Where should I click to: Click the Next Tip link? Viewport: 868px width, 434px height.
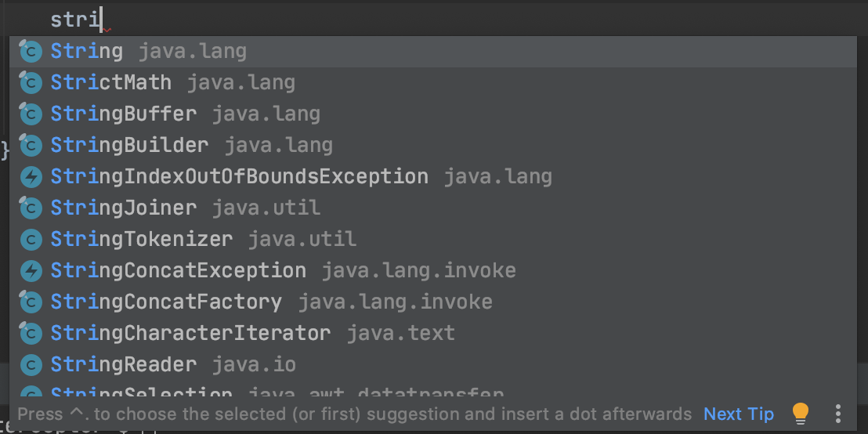point(739,414)
